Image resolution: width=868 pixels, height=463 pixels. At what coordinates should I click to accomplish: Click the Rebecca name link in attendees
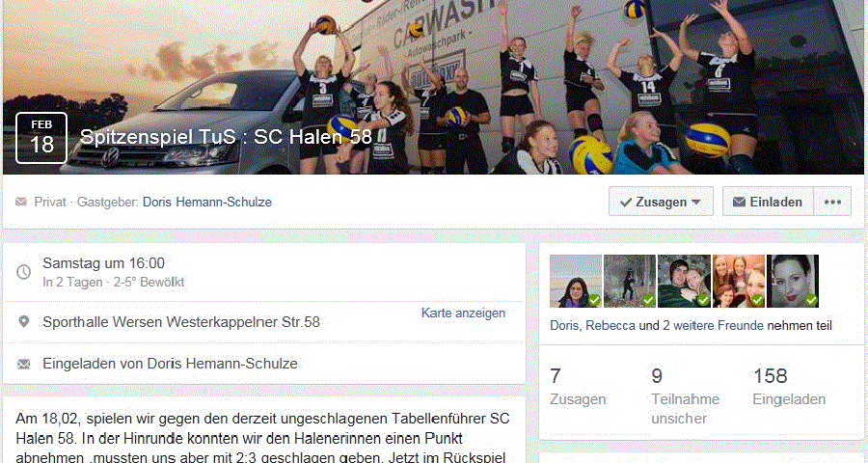click(x=610, y=326)
